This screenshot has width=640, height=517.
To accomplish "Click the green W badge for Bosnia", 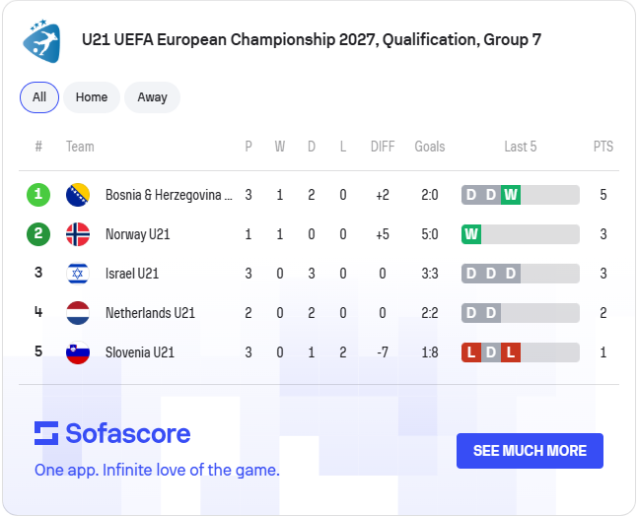I will [511, 195].
